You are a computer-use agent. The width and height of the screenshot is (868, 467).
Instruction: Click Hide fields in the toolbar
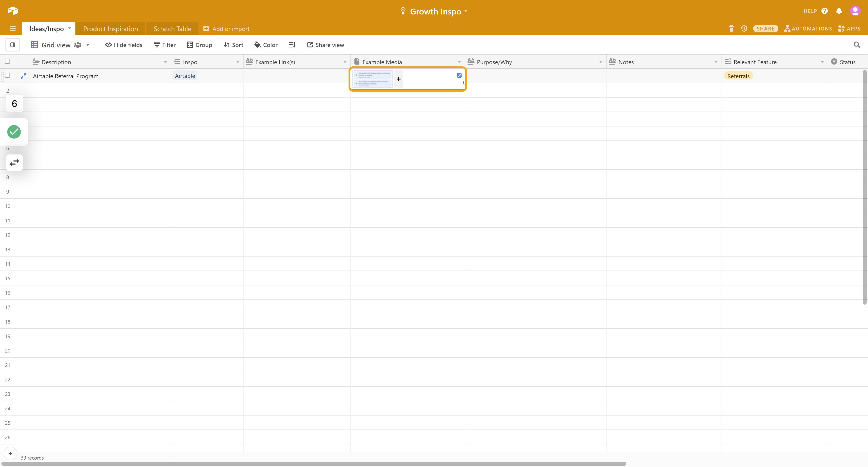point(124,45)
